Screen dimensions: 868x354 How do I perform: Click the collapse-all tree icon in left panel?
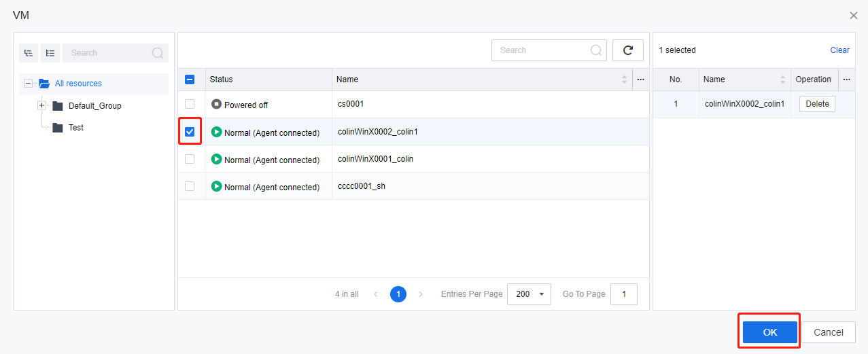point(50,53)
